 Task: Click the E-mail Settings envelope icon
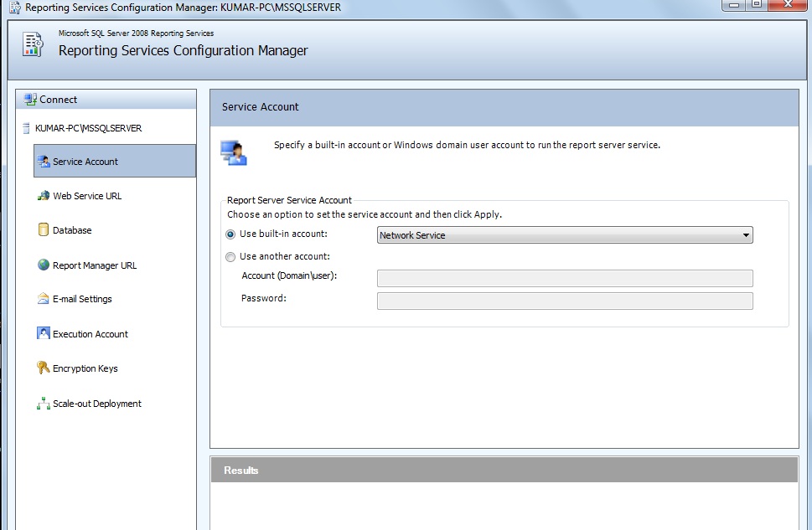[44, 299]
